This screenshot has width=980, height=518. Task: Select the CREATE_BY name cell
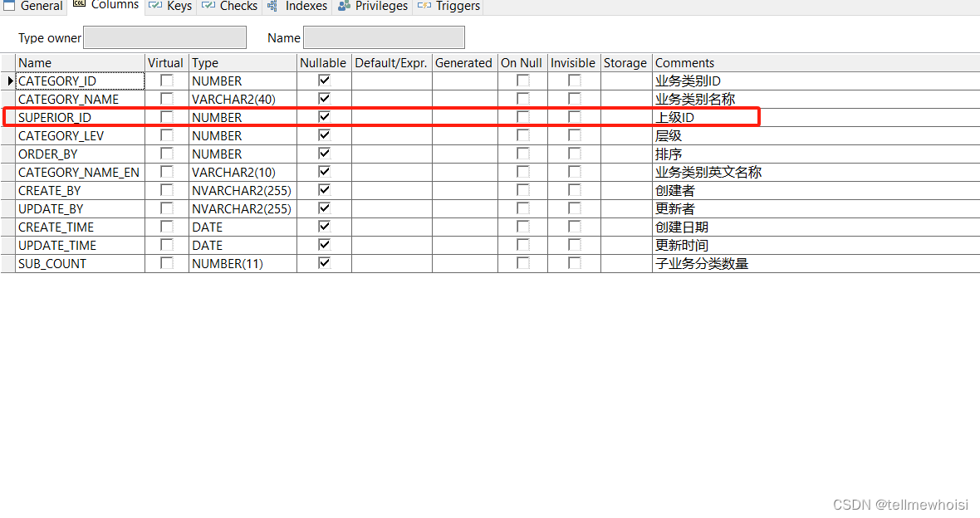[80, 191]
